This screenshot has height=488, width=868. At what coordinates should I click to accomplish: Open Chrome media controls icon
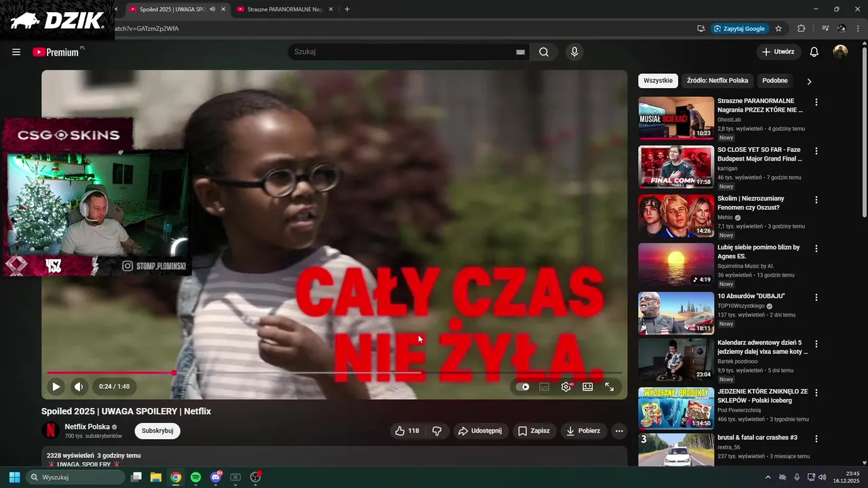point(825,28)
